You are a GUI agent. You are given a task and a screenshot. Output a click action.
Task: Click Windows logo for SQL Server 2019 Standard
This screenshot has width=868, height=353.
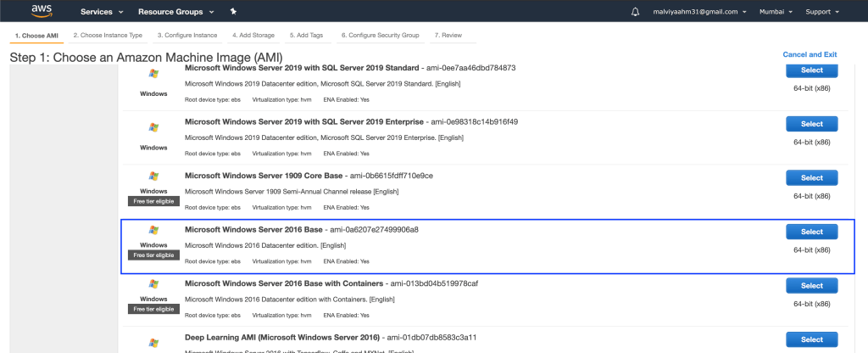point(153,74)
